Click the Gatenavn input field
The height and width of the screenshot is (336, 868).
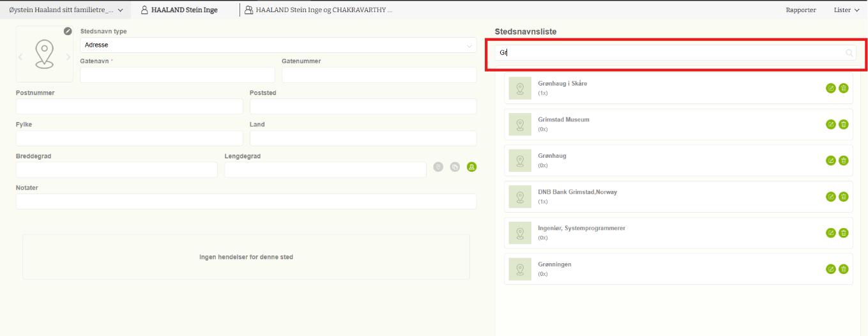click(x=177, y=75)
